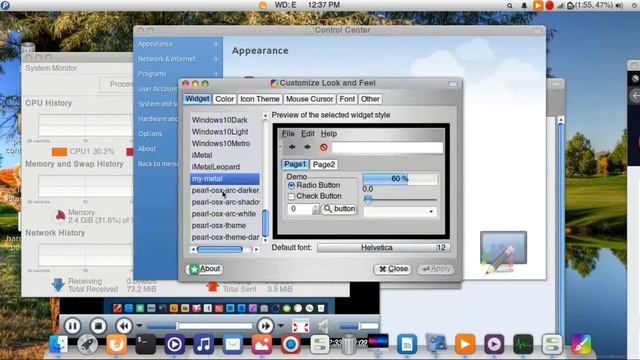Open the notification bell in top panel
Viewport: 640px width, 360px height.
[524, 5]
